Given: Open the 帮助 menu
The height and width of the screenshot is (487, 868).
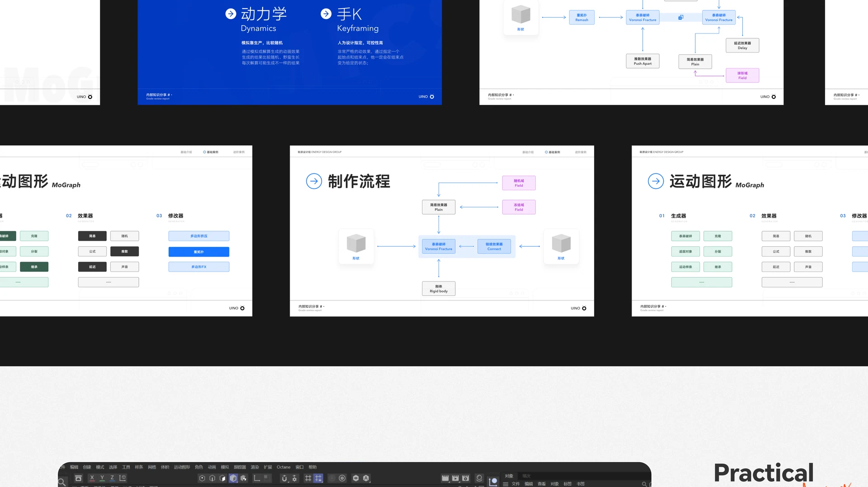Looking at the screenshot, I should [312, 467].
